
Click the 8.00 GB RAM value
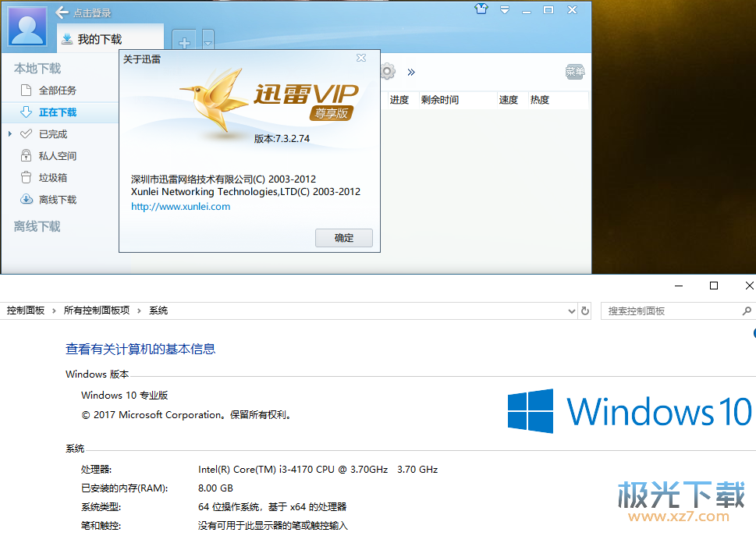pyautogui.click(x=215, y=488)
